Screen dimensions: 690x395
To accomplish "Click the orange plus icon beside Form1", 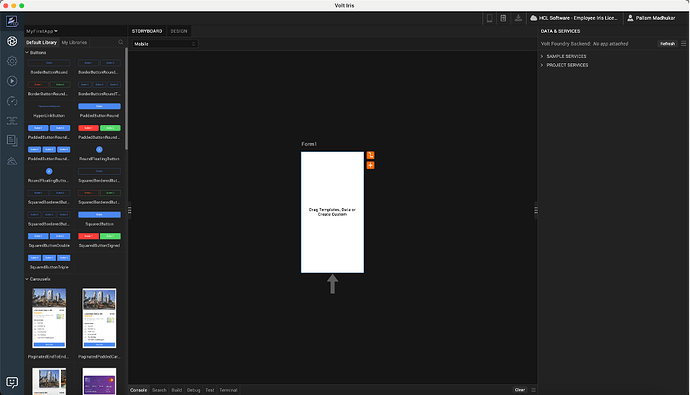I will tap(371, 165).
